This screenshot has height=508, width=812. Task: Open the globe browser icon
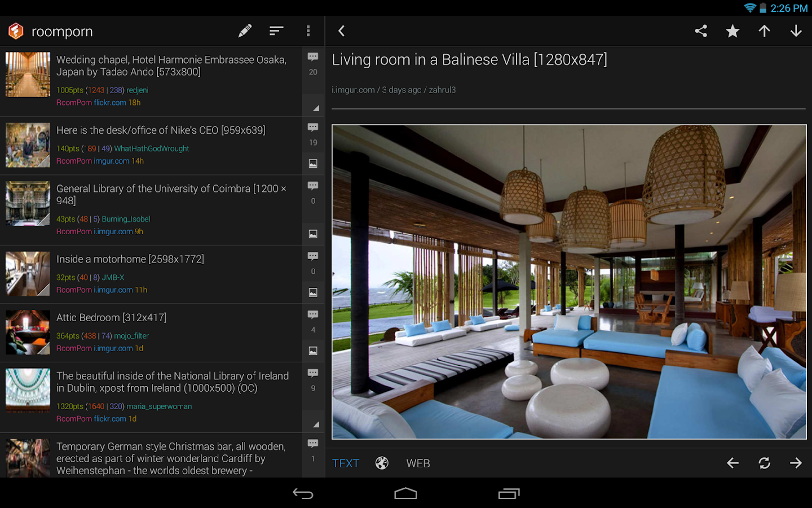(x=382, y=463)
